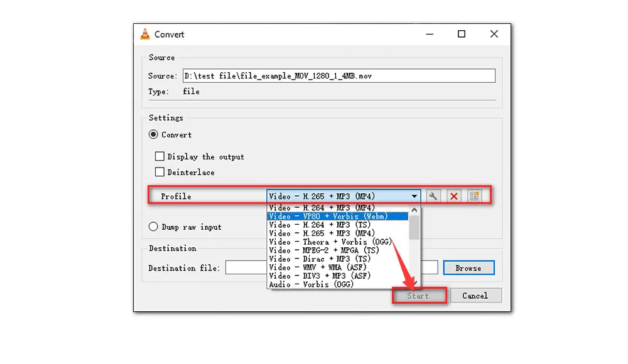Click the Cancel button

475,296
